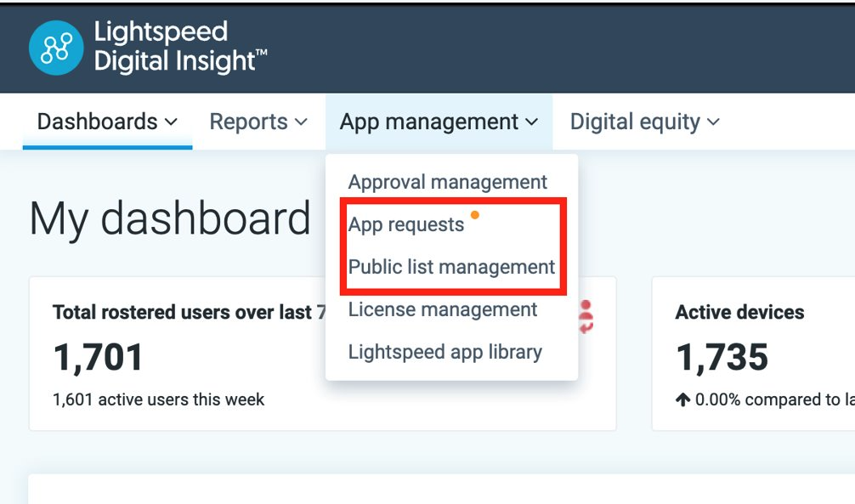The width and height of the screenshot is (855, 504).
Task: Open Lightspeed app library
Action: (x=445, y=352)
